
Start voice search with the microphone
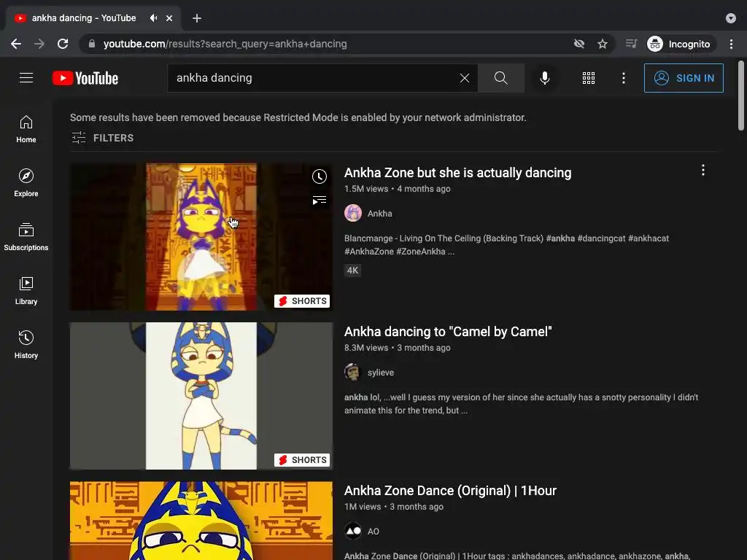(544, 78)
